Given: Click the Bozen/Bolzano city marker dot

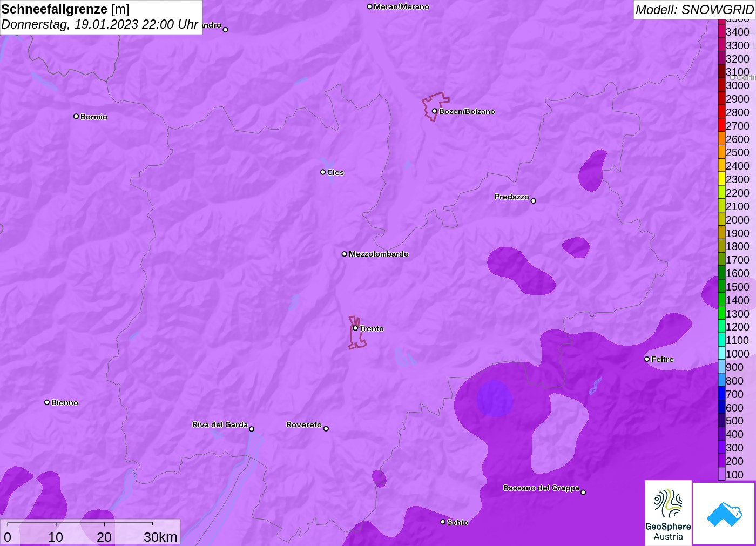Looking at the screenshot, I should pyautogui.click(x=434, y=111).
